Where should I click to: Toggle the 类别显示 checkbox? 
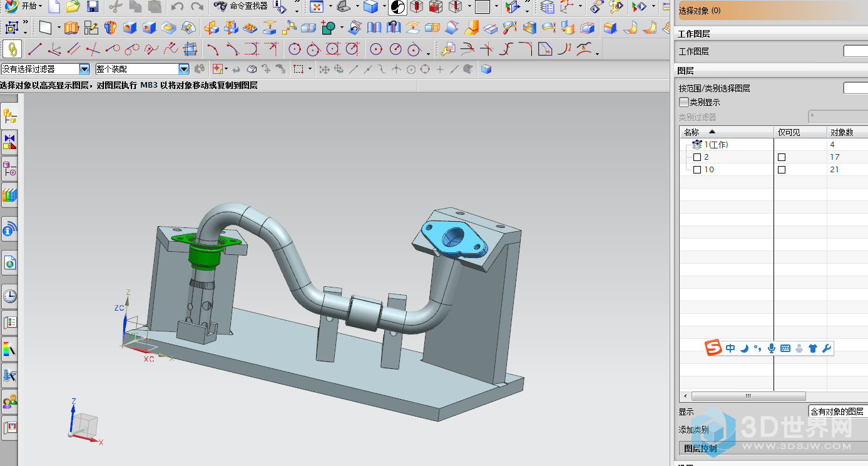coord(683,102)
